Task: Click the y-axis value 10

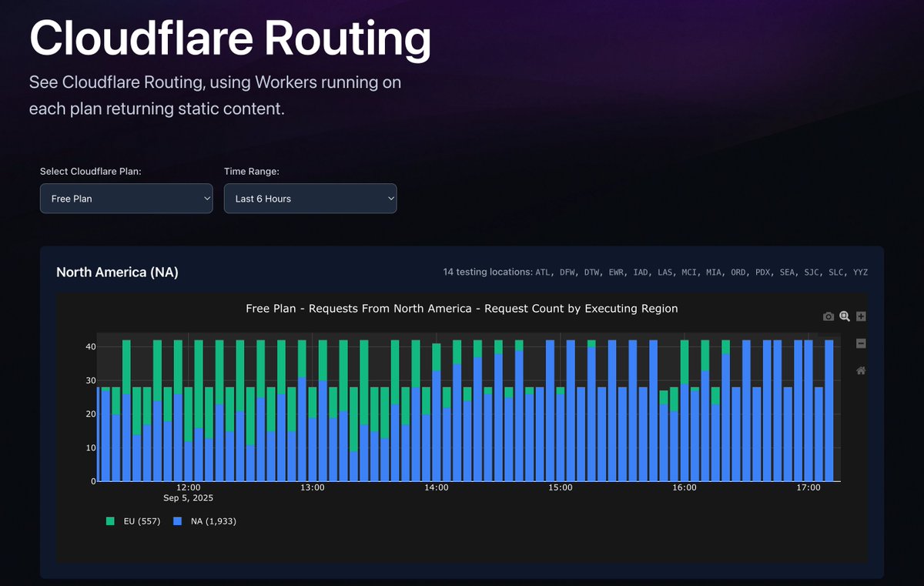Action: (x=90, y=448)
